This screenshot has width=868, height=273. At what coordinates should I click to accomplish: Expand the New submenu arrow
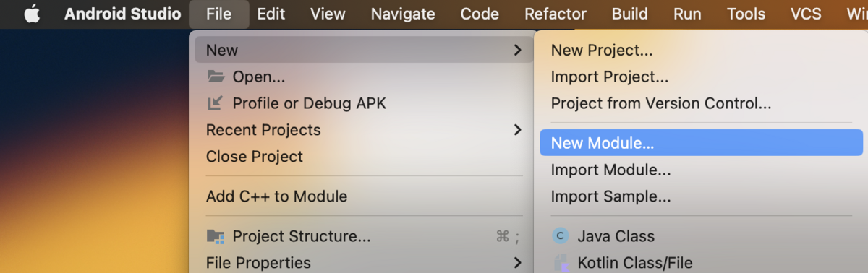click(517, 50)
